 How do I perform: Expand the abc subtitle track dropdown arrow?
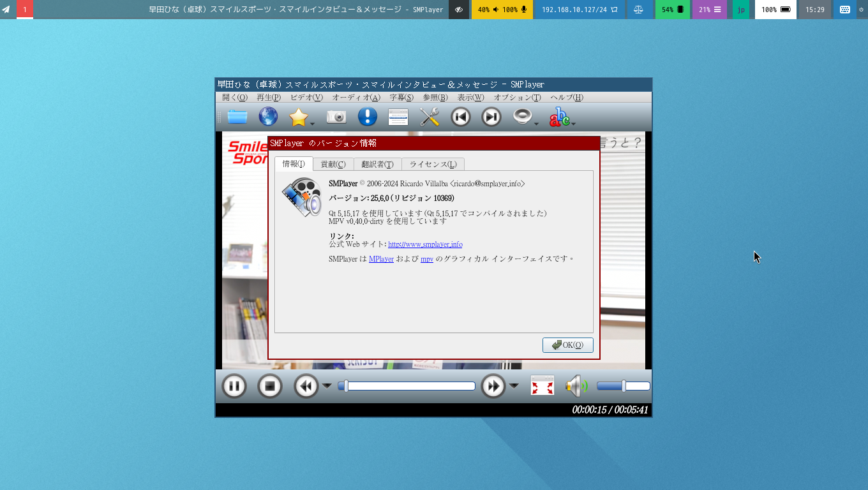574,124
